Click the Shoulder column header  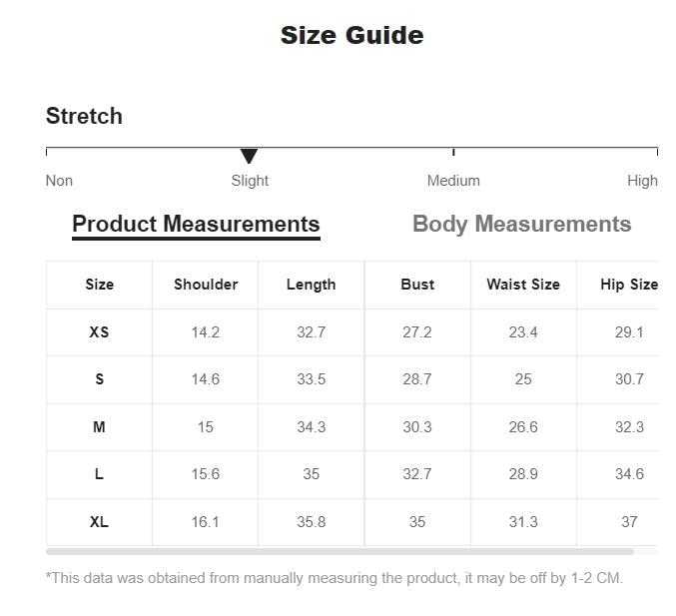tap(206, 285)
